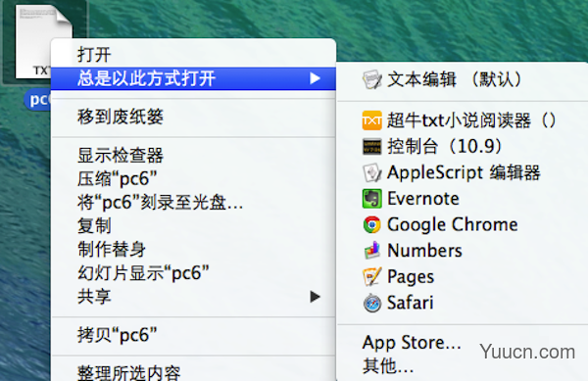This screenshot has width=588, height=381.
Task: Open the file with Safari
Action: (462, 303)
